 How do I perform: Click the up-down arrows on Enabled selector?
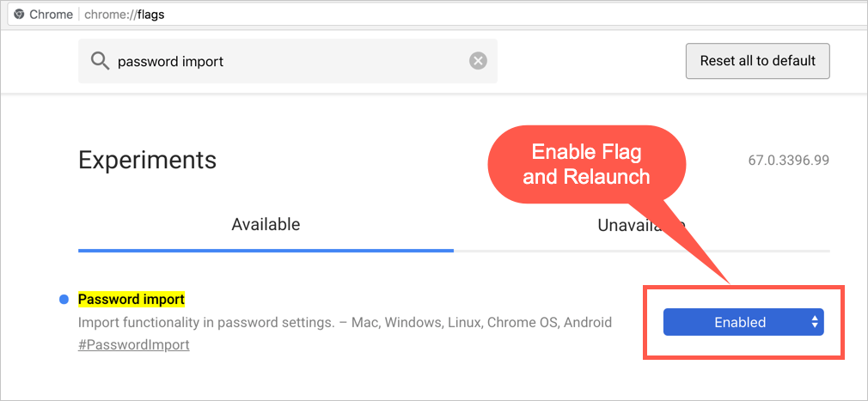tap(814, 323)
